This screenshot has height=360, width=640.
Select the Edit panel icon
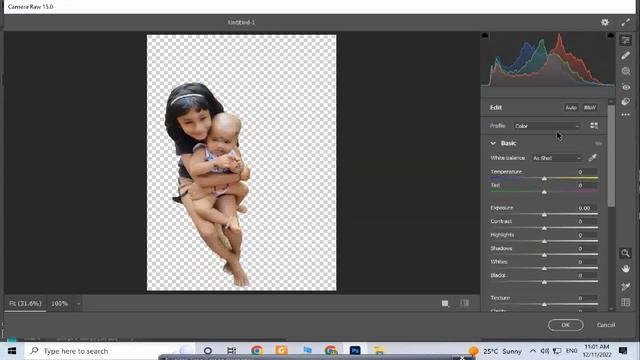625,40
